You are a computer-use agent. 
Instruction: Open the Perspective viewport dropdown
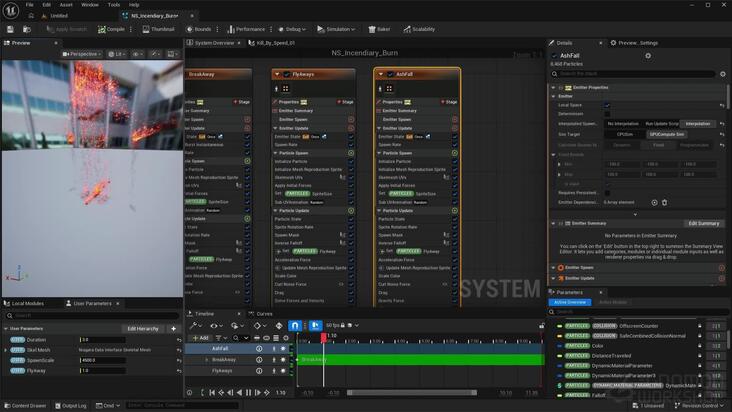(x=82, y=54)
